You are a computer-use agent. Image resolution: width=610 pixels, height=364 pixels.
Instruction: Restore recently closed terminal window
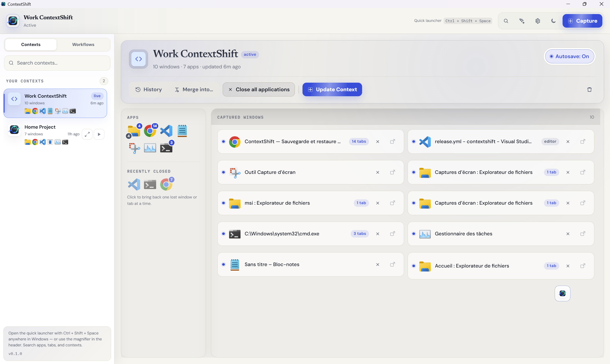coord(150,184)
